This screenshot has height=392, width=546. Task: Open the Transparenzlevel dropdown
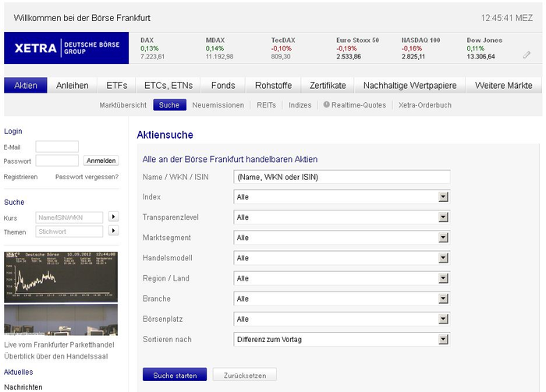(342, 217)
